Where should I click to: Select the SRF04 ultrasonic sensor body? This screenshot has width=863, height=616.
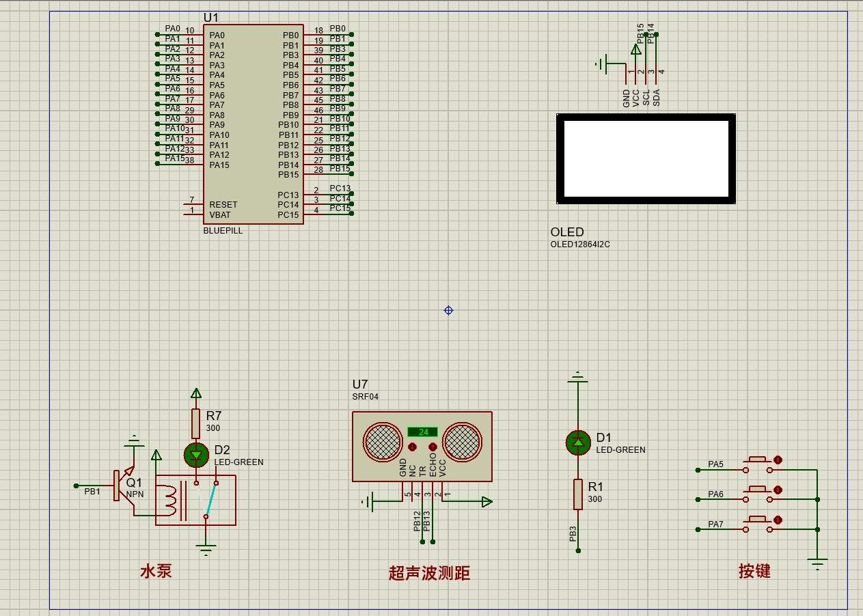(x=422, y=447)
